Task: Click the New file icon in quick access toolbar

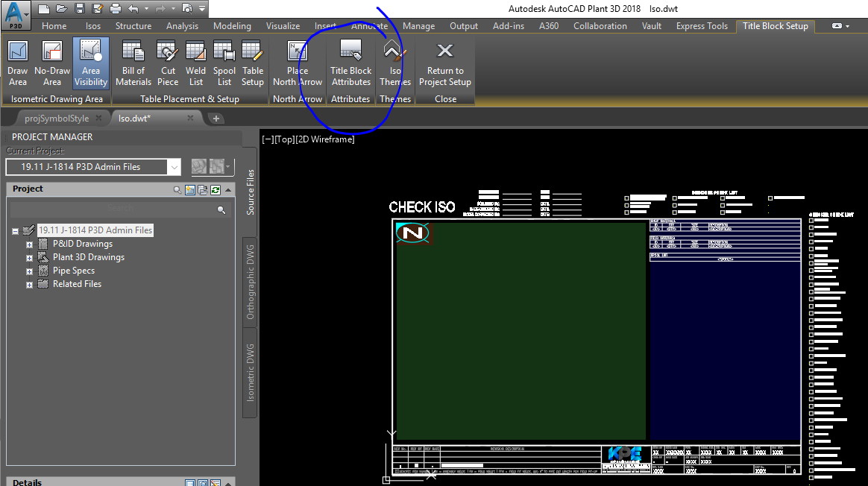Action: pyautogui.click(x=44, y=9)
